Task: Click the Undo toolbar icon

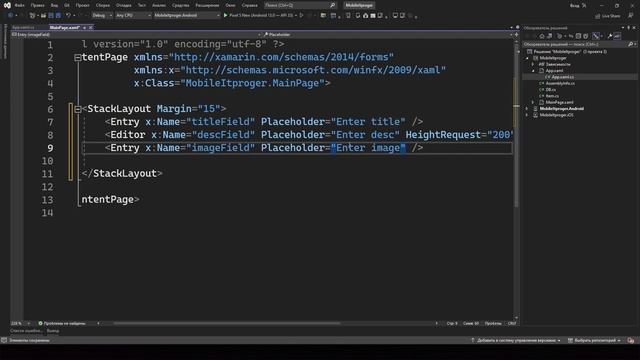Action: click(x=68, y=15)
